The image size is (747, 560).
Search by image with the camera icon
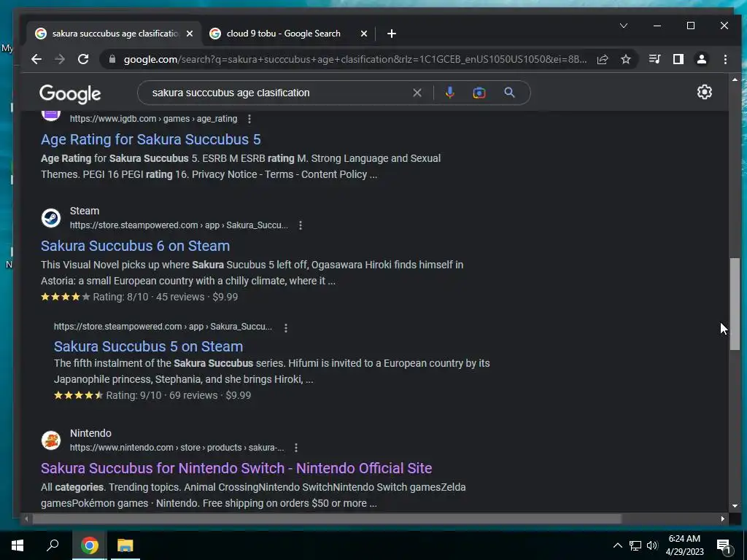(x=479, y=93)
